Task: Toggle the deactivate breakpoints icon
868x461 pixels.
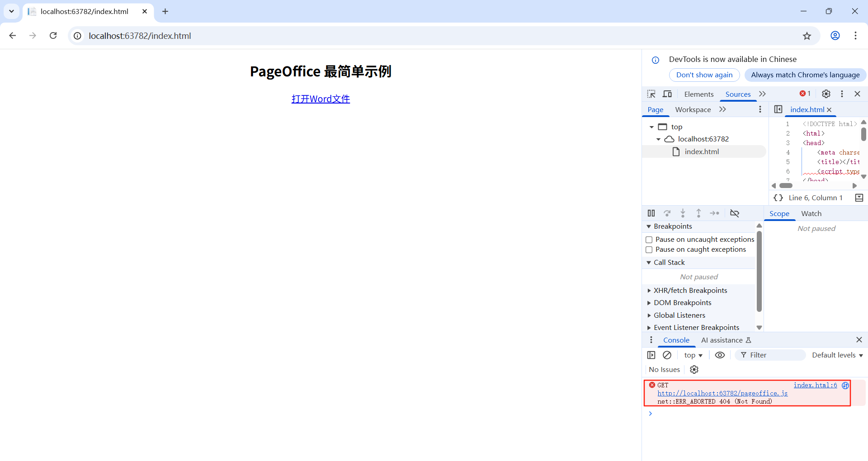Action: 735,213
